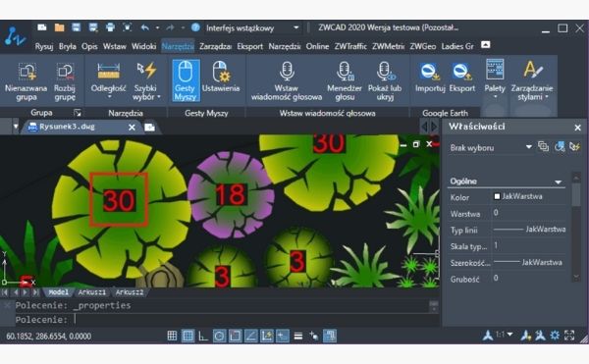Click the settings gear in status bar
Screen dimensions: 589x364
pos(555,336)
